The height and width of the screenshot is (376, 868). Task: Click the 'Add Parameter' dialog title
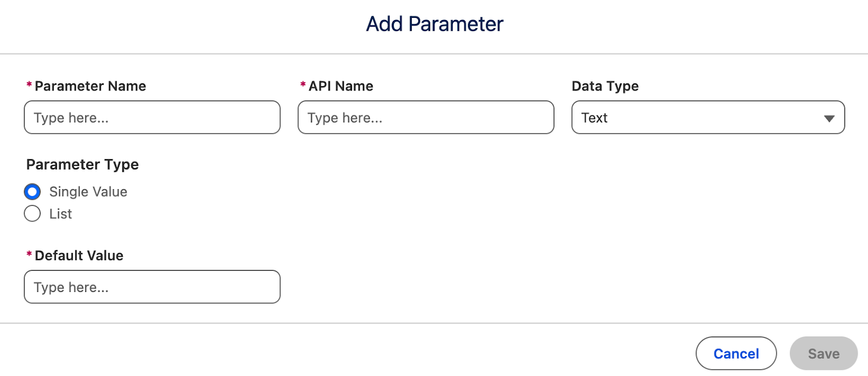[x=435, y=24]
